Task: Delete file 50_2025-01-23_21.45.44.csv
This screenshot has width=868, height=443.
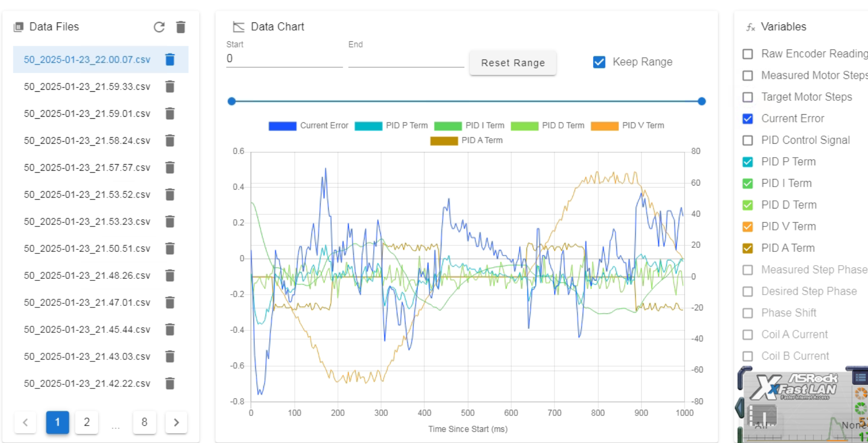Action: (170, 330)
